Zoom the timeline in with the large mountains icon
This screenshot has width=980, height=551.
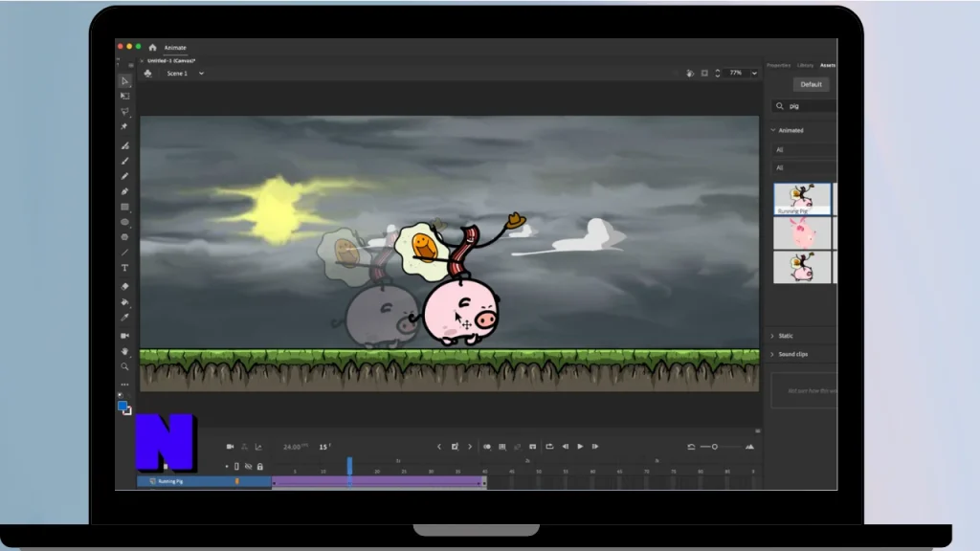(749, 447)
